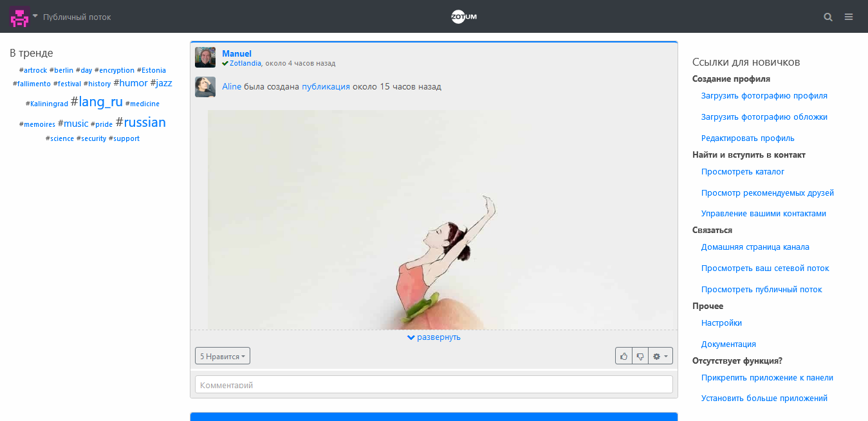The height and width of the screenshot is (421, 868).
Task: Expand the dropdown arrow beside the avatar
Action: [x=35, y=16]
